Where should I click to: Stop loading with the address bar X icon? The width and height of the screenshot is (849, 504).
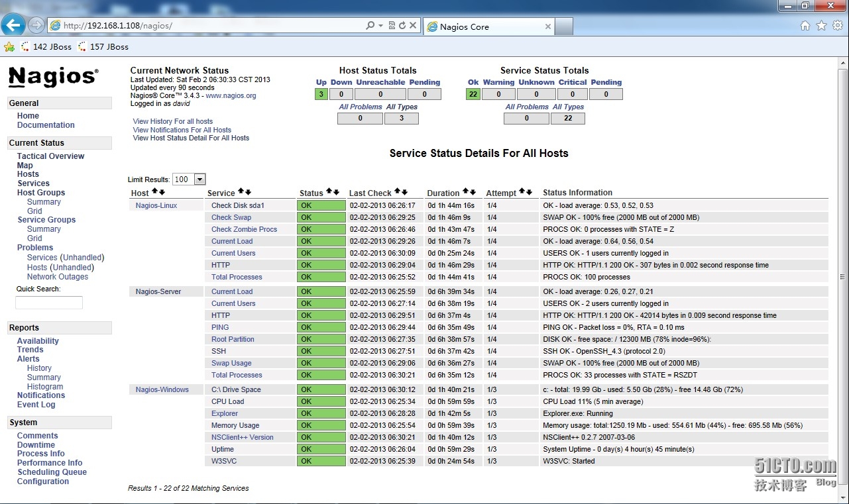pos(413,26)
